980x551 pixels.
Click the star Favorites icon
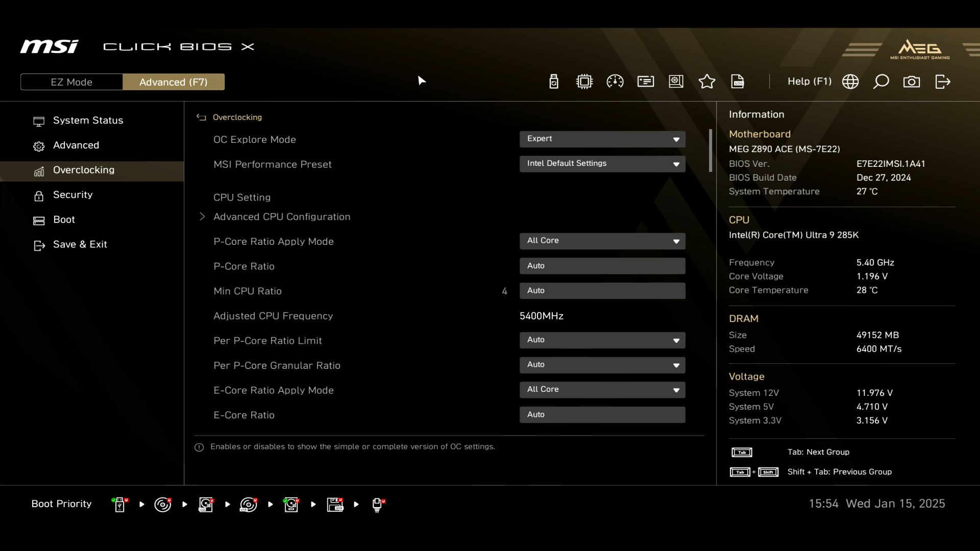click(706, 82)
